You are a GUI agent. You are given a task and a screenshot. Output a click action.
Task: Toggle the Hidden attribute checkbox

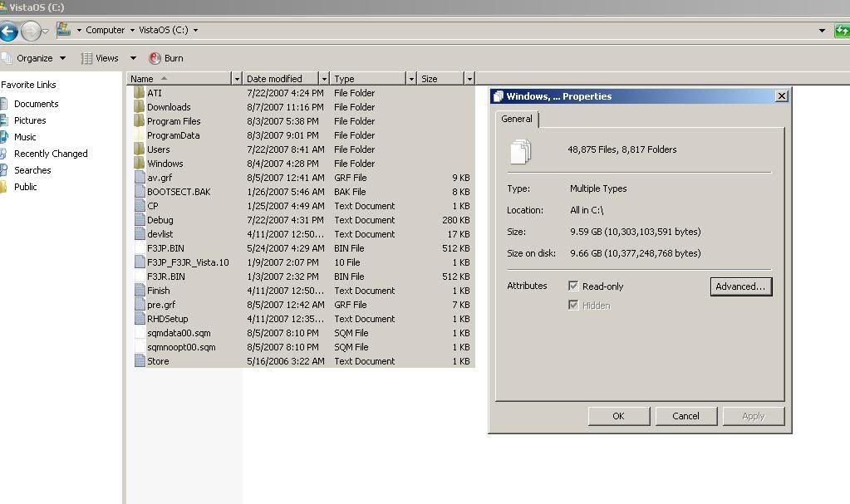coord(573,305)
